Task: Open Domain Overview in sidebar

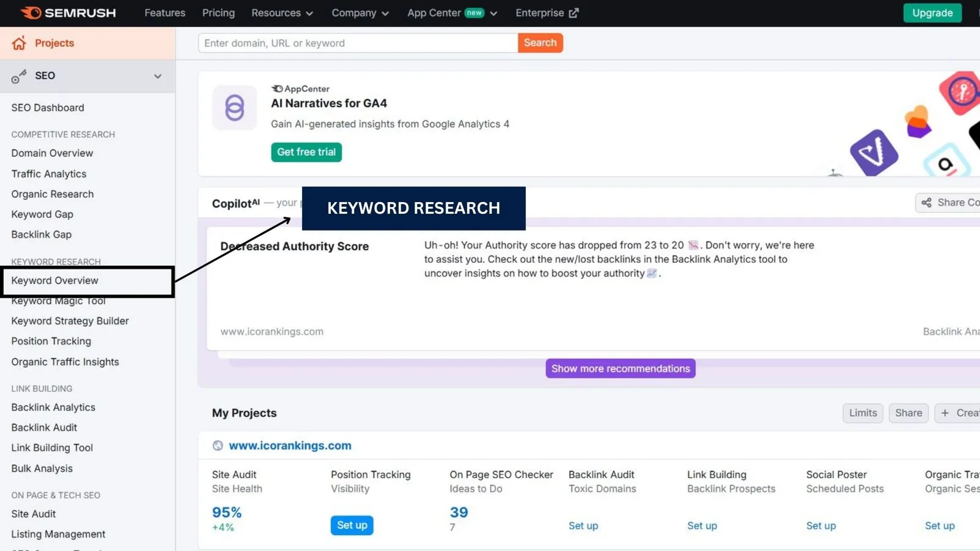Action: pyautogui.click(x=52, y=153)
